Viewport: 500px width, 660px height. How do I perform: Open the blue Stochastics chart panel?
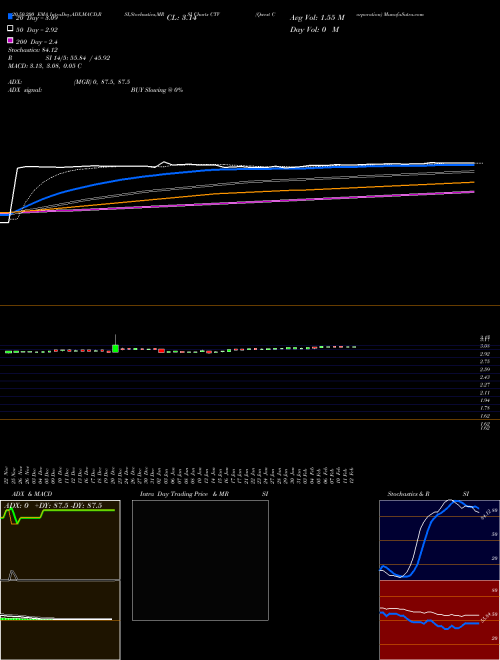click(439, 540)
